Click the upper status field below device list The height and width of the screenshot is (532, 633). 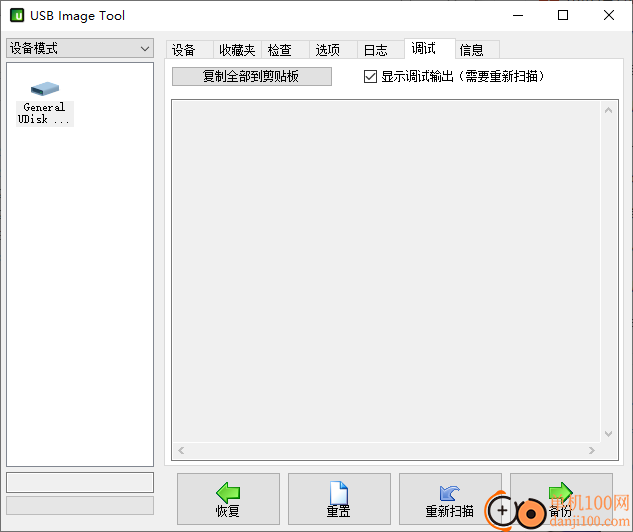tap(80, 482)
